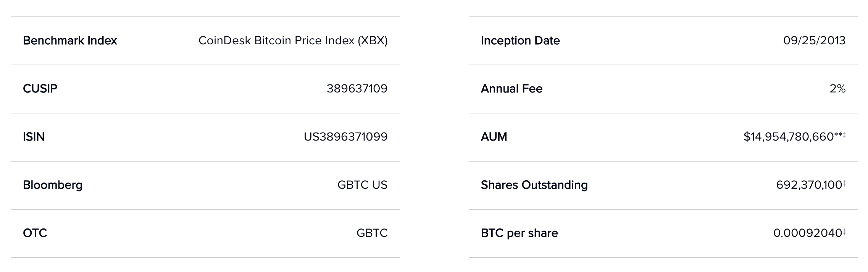Select BTC per share value 0.00092040
868x272 pixels.
(808, 233)
